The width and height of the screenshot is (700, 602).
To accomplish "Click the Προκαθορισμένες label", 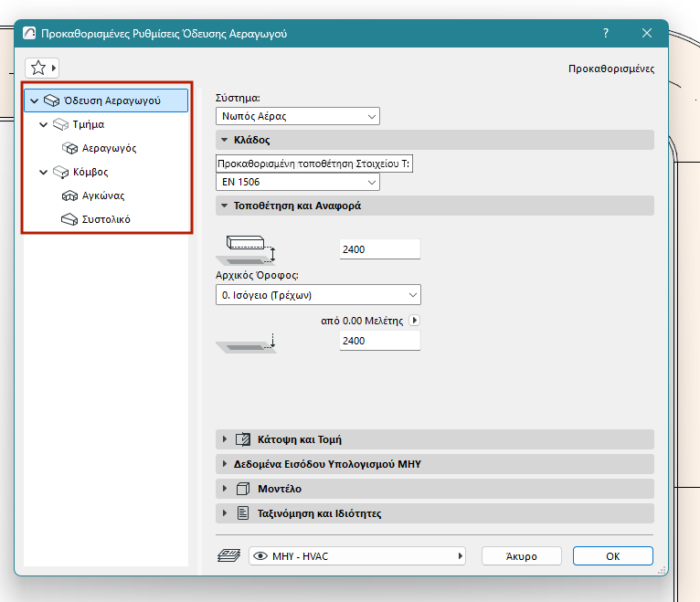I will click(611, 69).
